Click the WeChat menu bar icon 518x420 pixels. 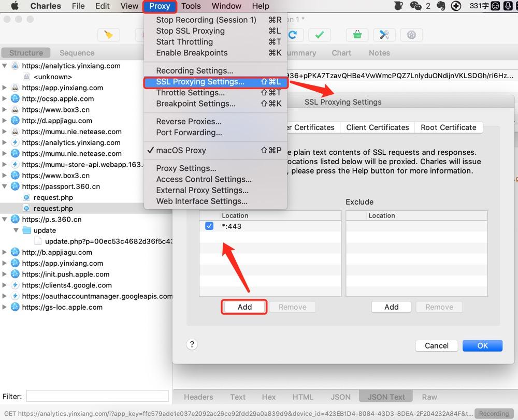pos(415,6)
